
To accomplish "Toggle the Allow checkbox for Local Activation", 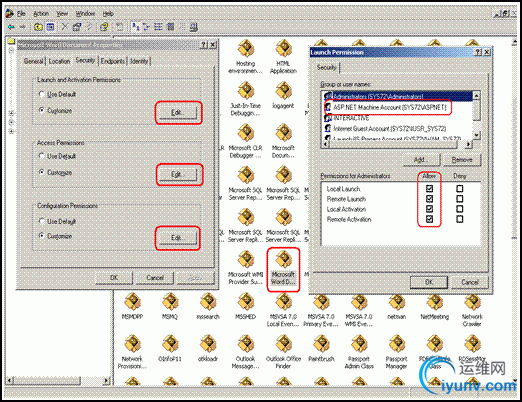I will 429,209.
